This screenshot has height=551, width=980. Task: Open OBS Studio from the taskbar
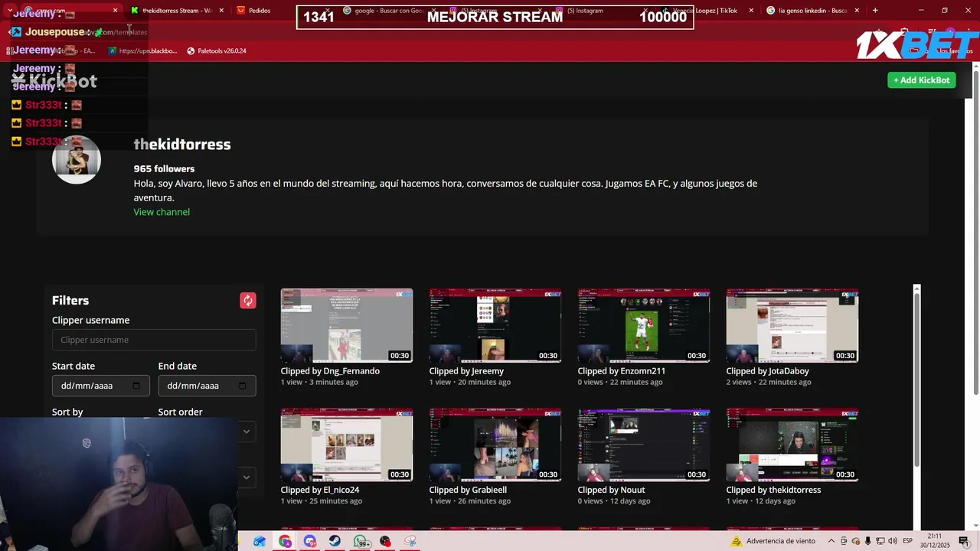coord(385,541)
